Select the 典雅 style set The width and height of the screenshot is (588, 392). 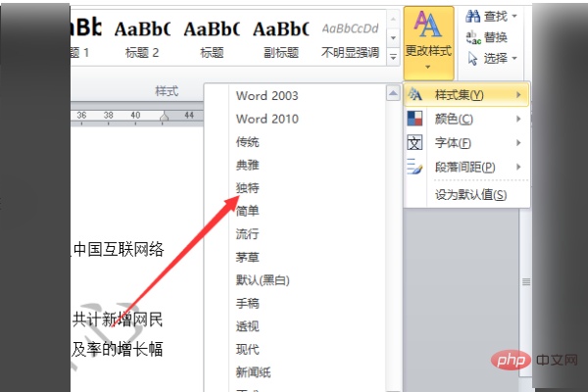(247, 165)
